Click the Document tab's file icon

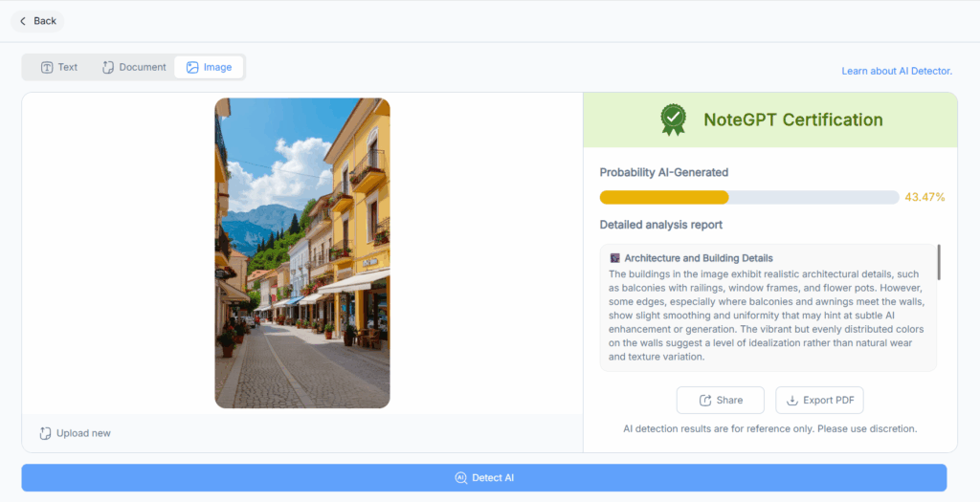tap(108, 67)
